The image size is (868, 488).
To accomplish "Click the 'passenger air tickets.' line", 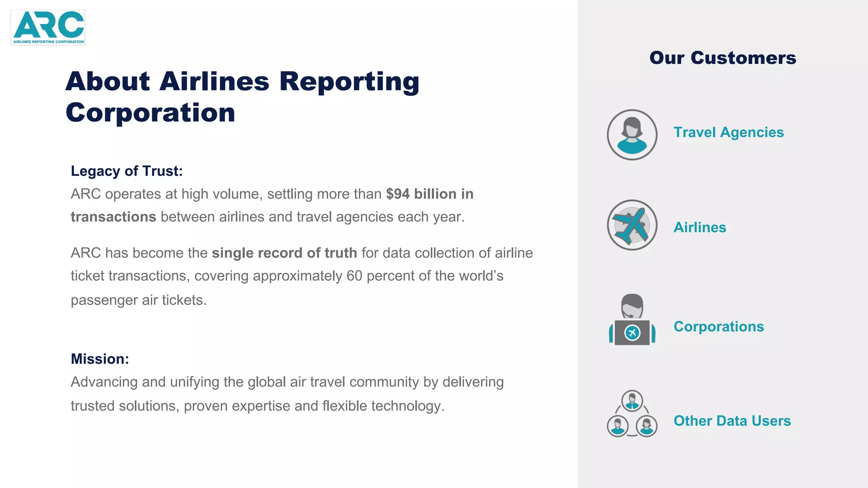I will (x=139, y=300).
